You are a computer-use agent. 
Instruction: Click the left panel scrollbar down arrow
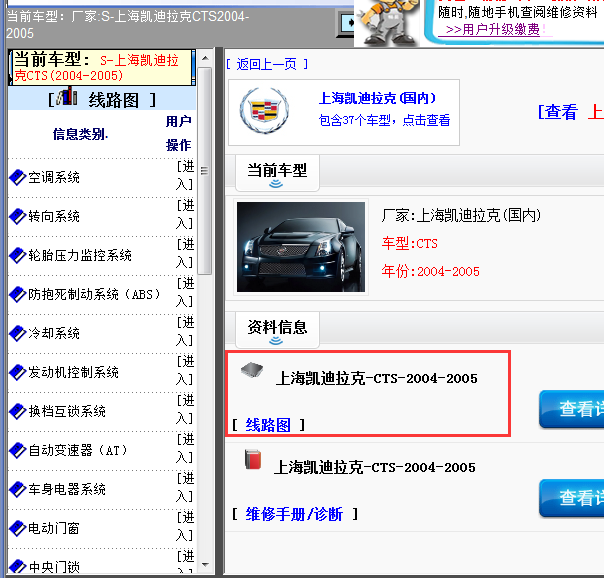click(x=205, y=565)
